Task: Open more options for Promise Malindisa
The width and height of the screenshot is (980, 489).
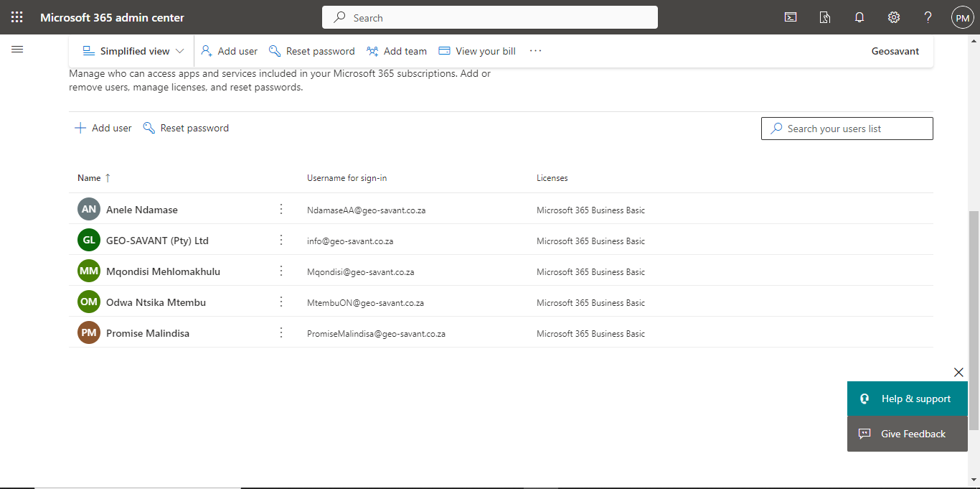Action: [281, 332]
